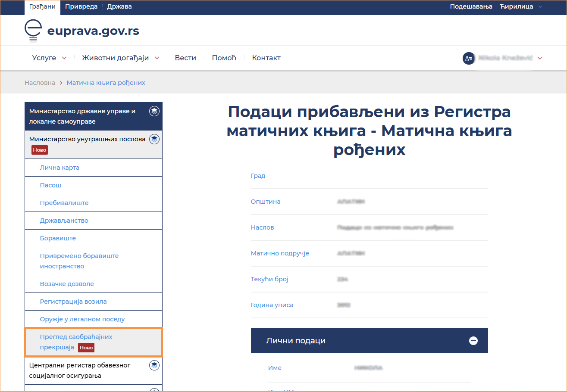This screenshot has height=392, width=567.
Task: Open the Ћирилица script selector
Action: pyautogui.click(x=521, y=7)
